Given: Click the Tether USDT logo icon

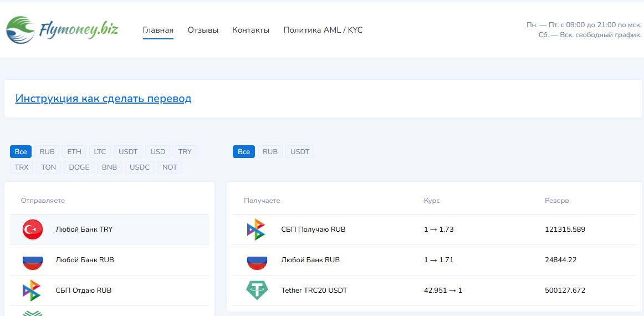Looking at the screenshot, I should pos(257,290).
